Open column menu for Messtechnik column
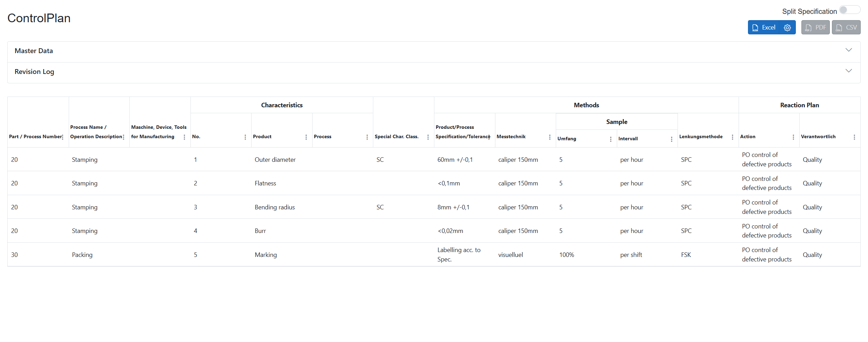The image size is (868, 342). click(550, 137)
